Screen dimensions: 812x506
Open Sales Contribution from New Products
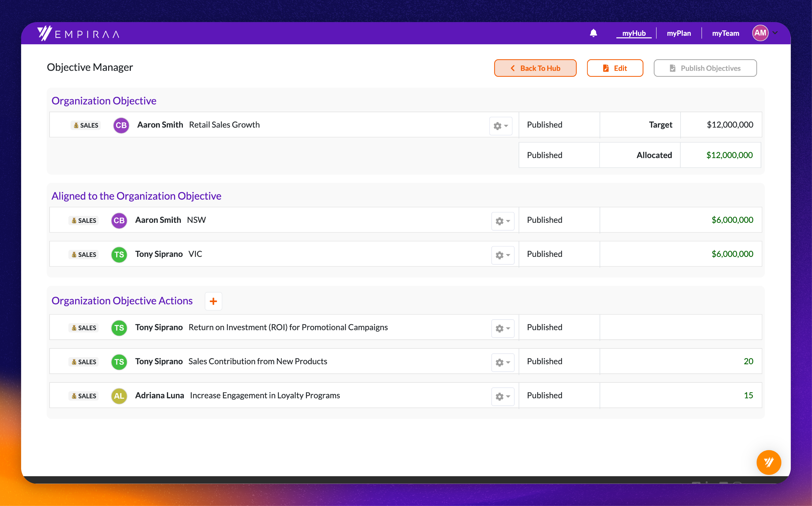(258, 361)
